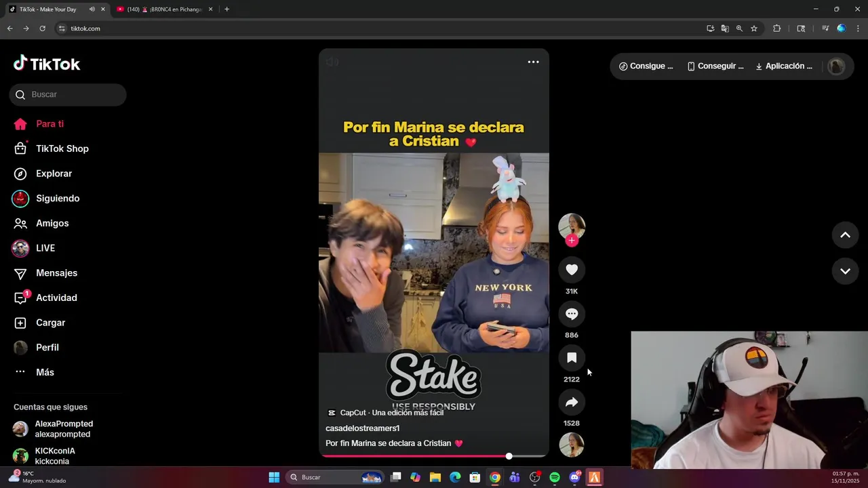868x488 pixels.
Task: Bookmark page with star icon
Action: [x=754, y=28]
